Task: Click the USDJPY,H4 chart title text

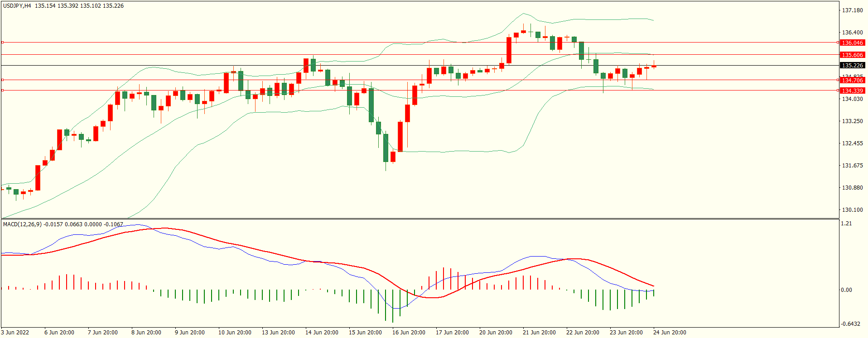Action: click(17, 6)
